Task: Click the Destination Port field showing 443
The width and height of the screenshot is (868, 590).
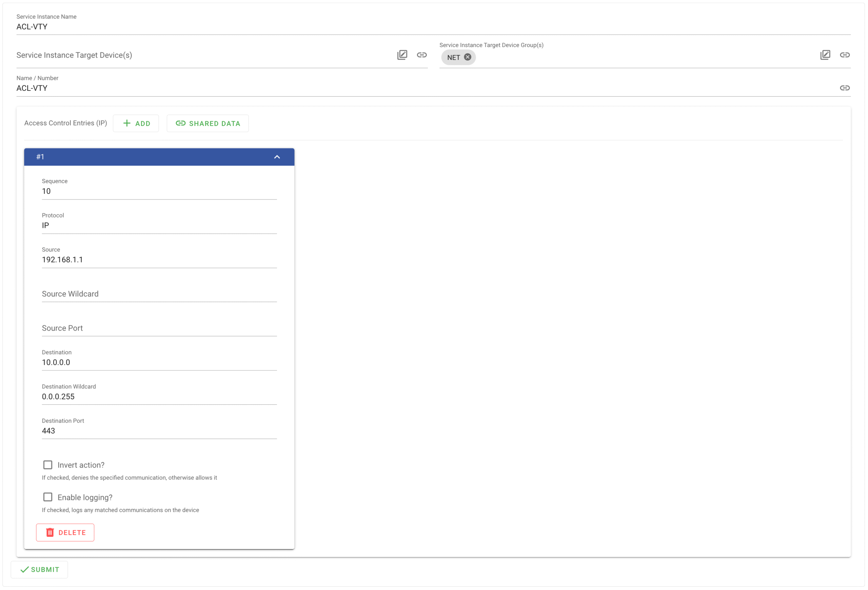Action: click(159, 431)
